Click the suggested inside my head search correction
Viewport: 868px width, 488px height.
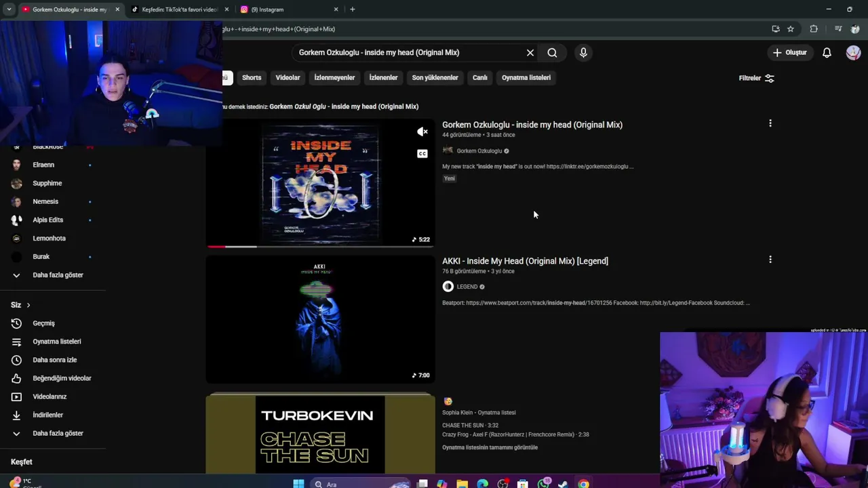click(x=344, y=106)
